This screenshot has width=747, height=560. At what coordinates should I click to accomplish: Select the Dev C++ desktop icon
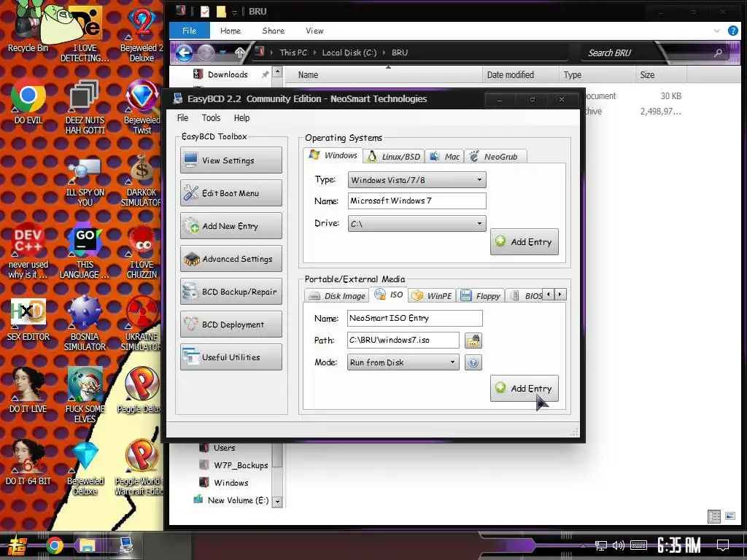[x=28, y=251]
